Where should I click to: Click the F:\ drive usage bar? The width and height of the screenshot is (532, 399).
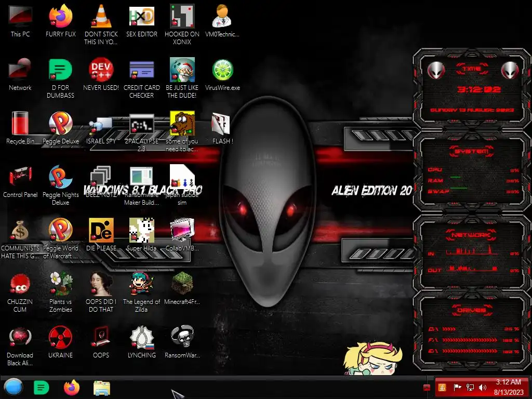(x=470, y=340)
